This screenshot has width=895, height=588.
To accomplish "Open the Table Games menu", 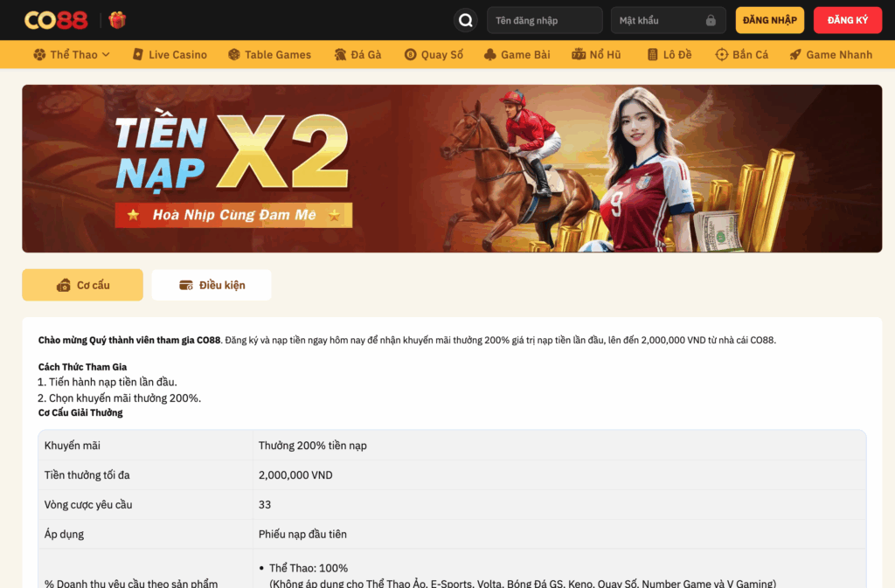I will pos(269,54).
